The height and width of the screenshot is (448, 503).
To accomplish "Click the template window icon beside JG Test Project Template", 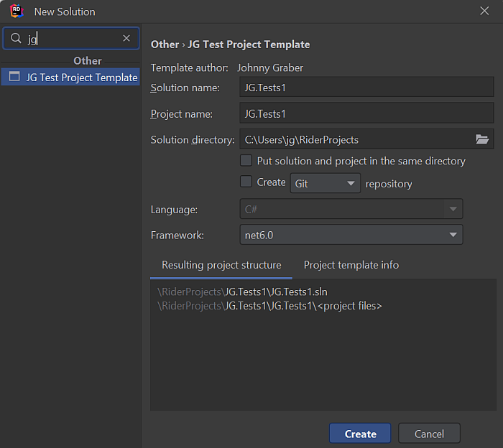I will (14, 77).
